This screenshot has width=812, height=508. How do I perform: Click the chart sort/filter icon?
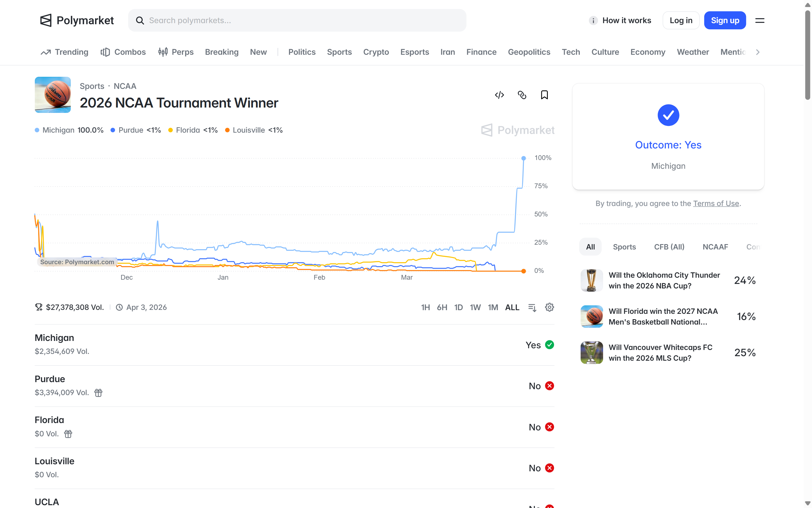tap(532, 307)
